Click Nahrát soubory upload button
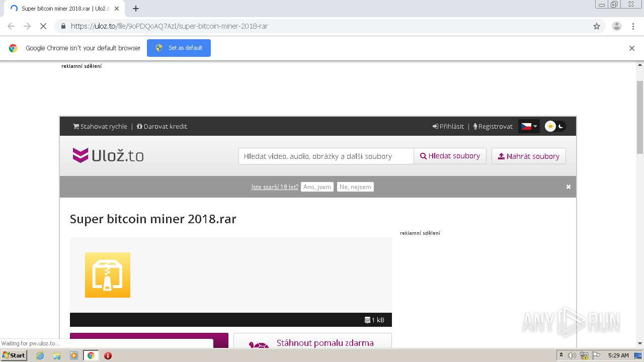This screenshot has height=362, width=644. [x=529, y=156]
